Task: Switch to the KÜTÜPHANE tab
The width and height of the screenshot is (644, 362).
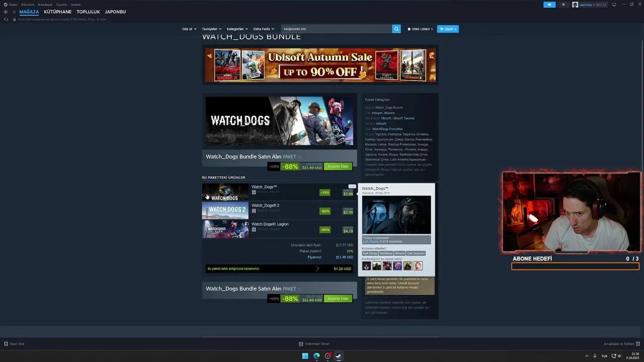Action: pyautogui.click(x=58, y=12)
